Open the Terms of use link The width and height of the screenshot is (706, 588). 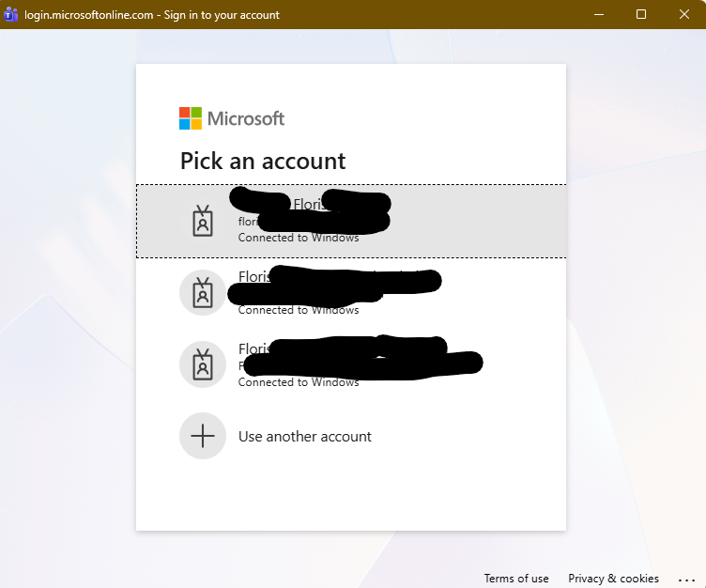516,578
